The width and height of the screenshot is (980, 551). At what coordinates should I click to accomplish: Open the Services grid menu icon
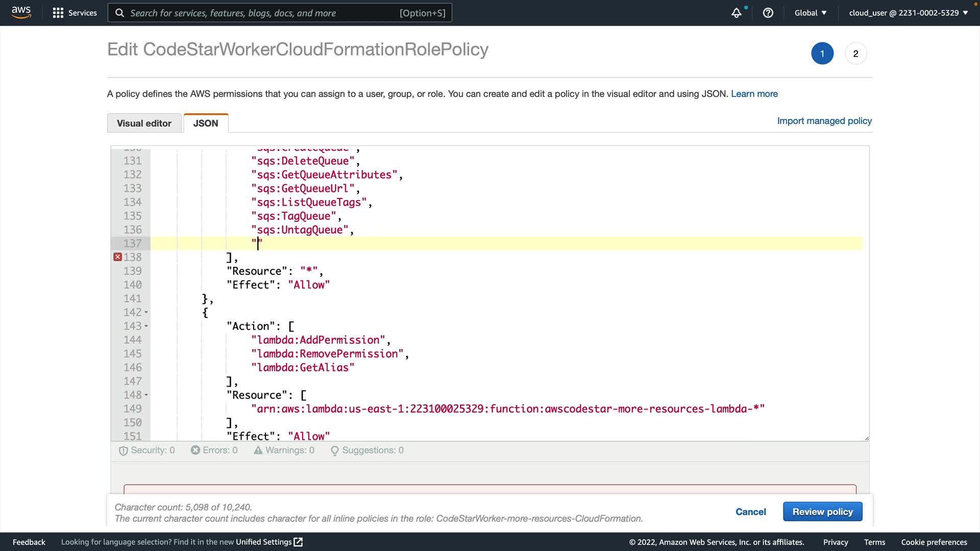58,13
